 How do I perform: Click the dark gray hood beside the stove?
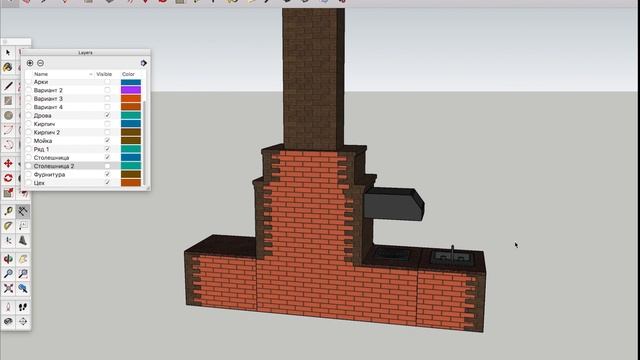[394, 204]
